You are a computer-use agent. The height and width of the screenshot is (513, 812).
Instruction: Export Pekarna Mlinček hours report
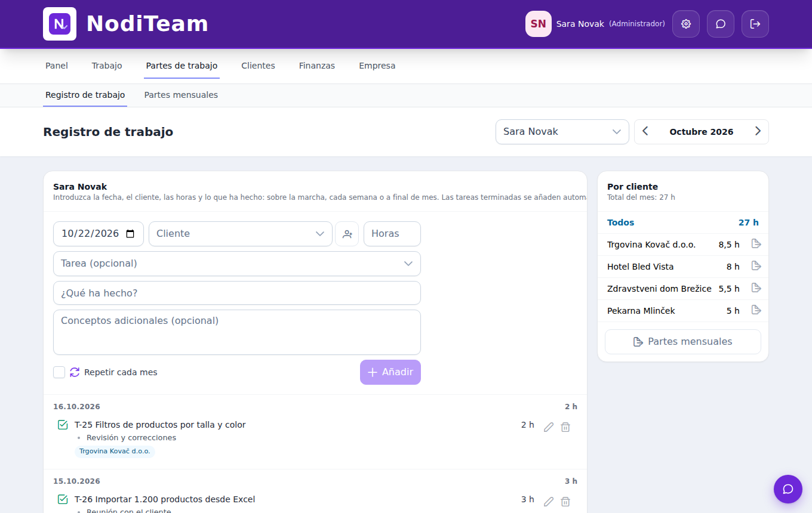[x=756, y=310]
